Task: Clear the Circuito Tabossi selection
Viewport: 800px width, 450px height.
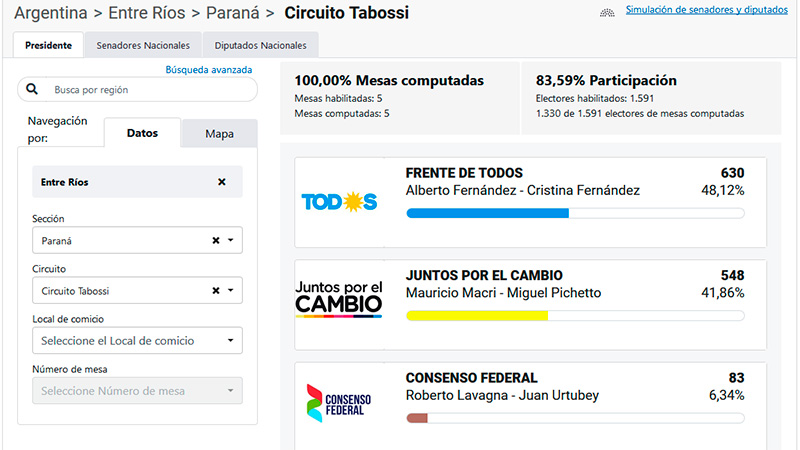Action: coord(216,290)
